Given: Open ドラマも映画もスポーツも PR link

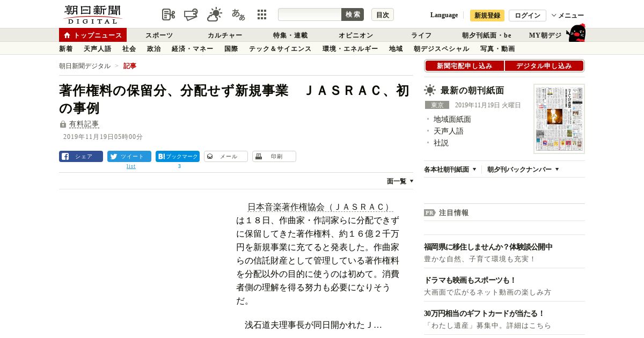Looking at the screenshot, I should (470, 280).
